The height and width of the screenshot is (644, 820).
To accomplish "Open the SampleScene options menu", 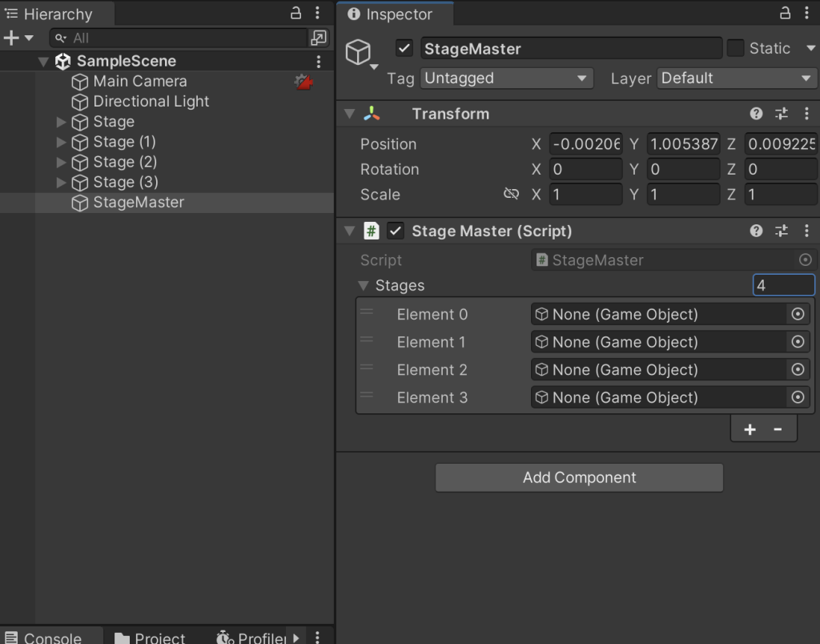I will pos(319,62).
